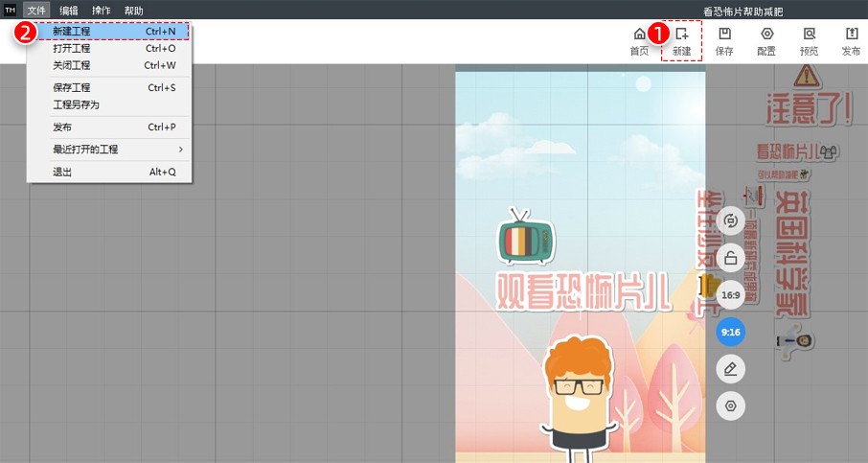The image size is (868, 463).
Task: Click the 保存 save icon in toolbar
Action: tap(724, 40)
